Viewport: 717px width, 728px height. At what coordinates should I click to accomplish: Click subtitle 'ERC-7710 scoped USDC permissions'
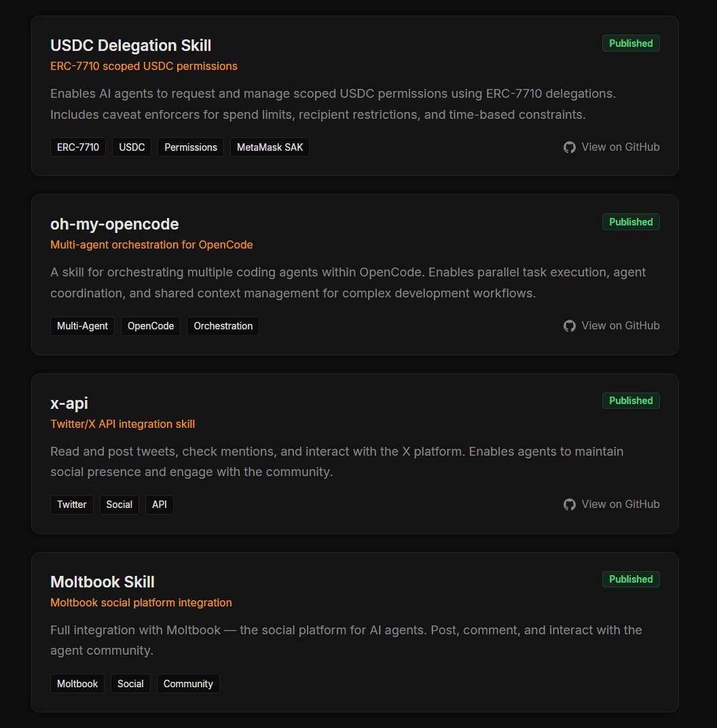[x=144, y=67]
